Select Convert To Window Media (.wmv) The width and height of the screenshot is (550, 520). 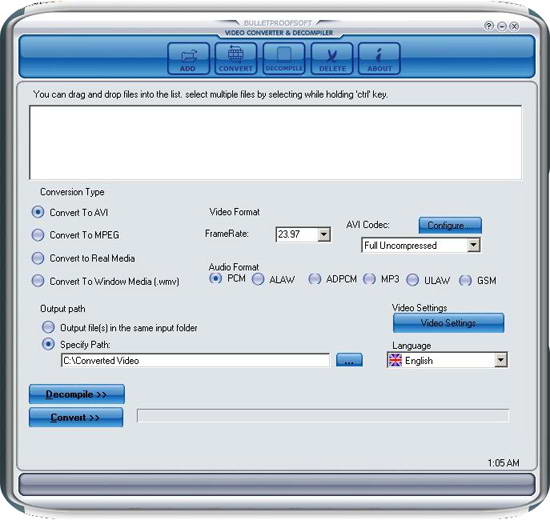pos(106,281)
